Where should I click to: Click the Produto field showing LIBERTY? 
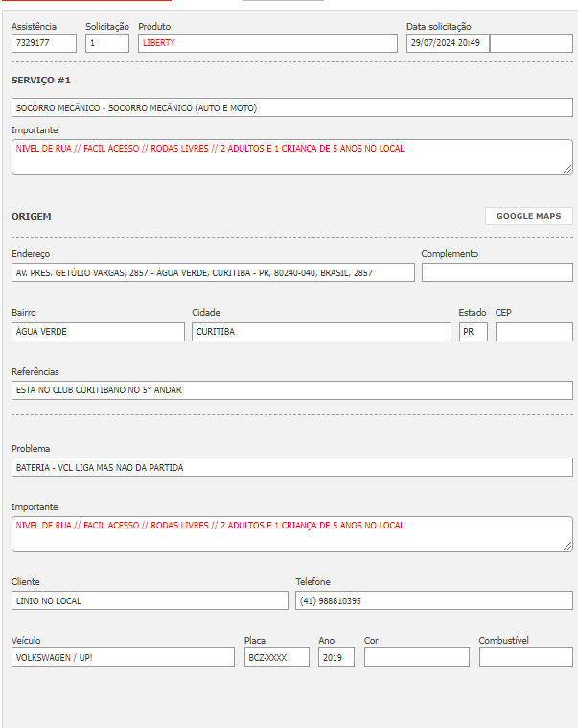[266, 43]
